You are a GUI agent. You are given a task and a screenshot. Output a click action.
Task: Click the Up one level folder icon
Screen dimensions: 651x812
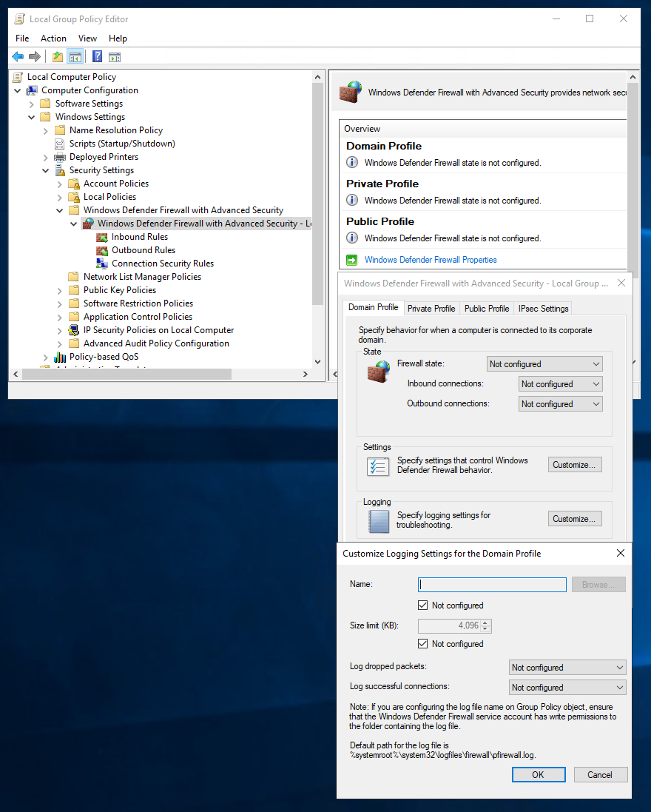click(58, 56)
